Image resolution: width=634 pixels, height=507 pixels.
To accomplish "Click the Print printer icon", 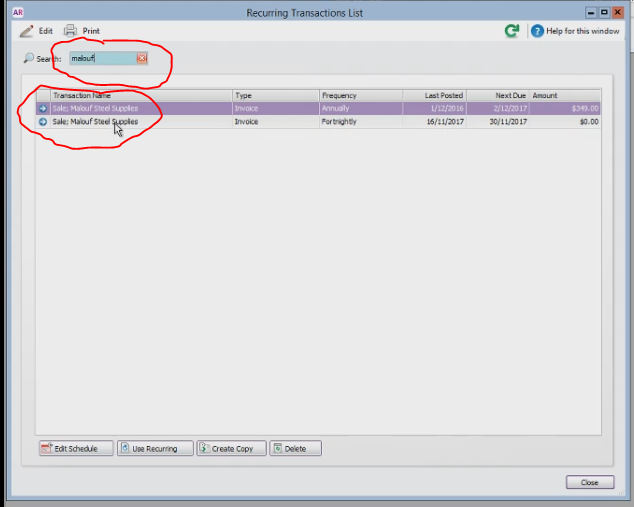I will pos(70,31).
